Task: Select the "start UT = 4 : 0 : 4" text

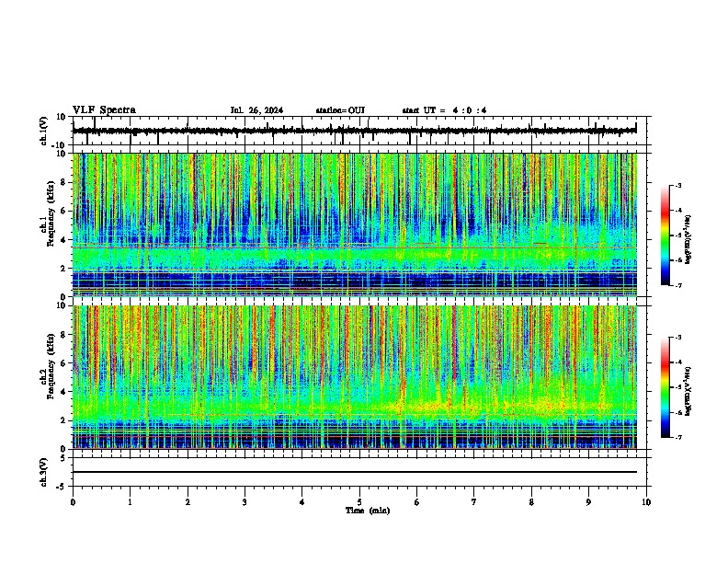Action: coord(444,110)
